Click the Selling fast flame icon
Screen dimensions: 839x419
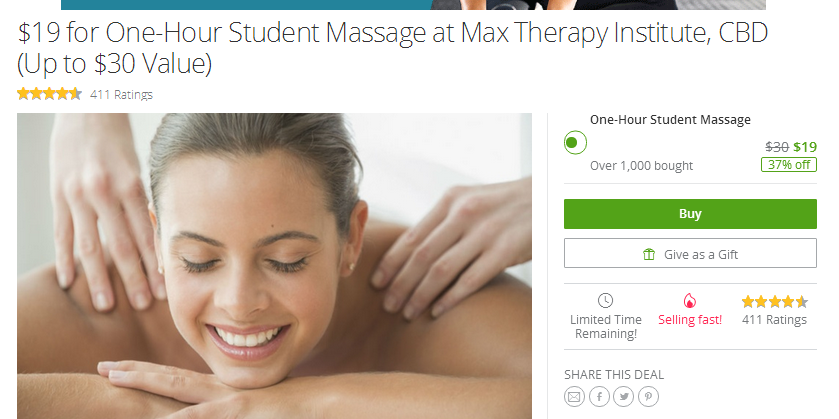(x=690, y=301)
